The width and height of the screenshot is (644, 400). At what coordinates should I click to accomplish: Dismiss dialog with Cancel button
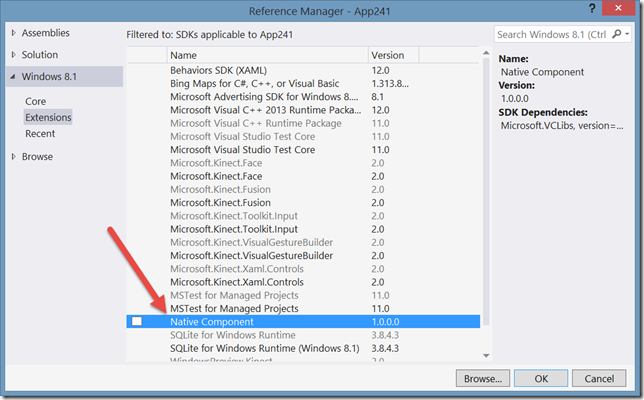[x=599, y=378]
